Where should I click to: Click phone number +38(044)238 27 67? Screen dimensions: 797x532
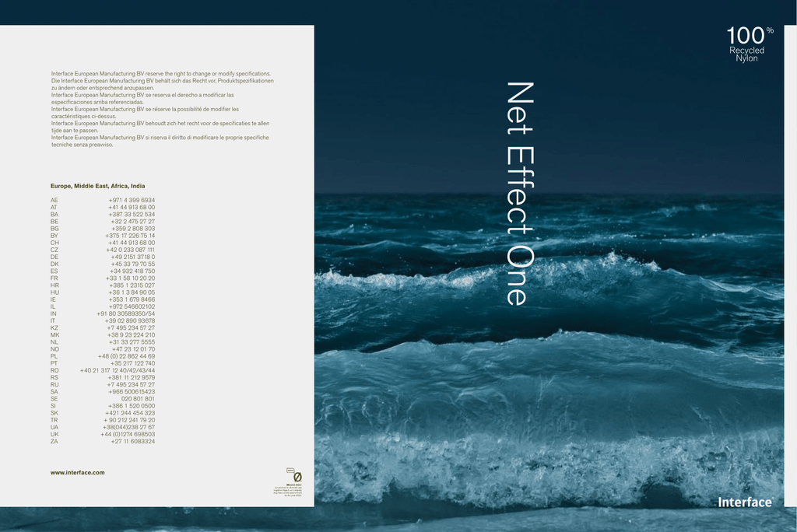129,428
